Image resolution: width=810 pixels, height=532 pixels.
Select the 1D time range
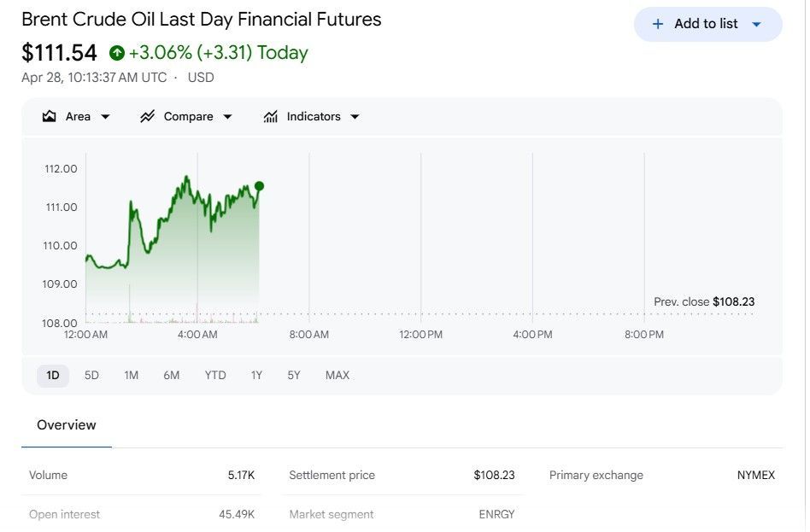[53, 375]
